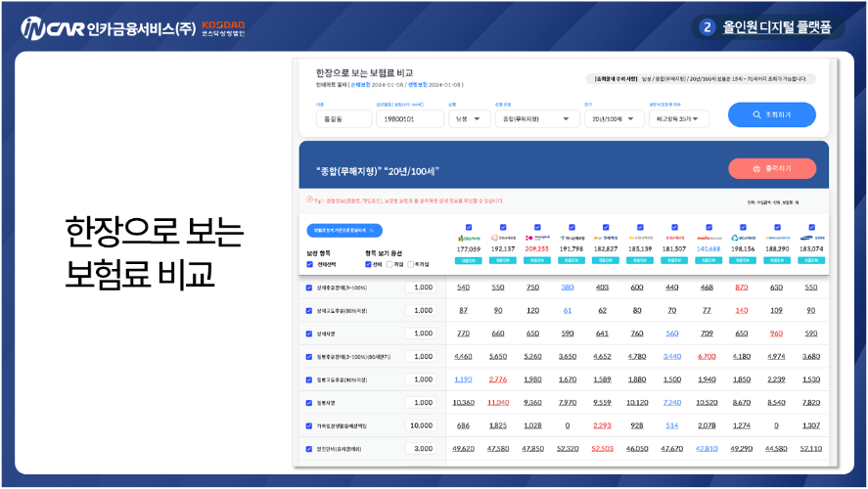The image size is (868, 489).
Task: Click the 손해보험 update date link
Action: [x=360, y=85]
